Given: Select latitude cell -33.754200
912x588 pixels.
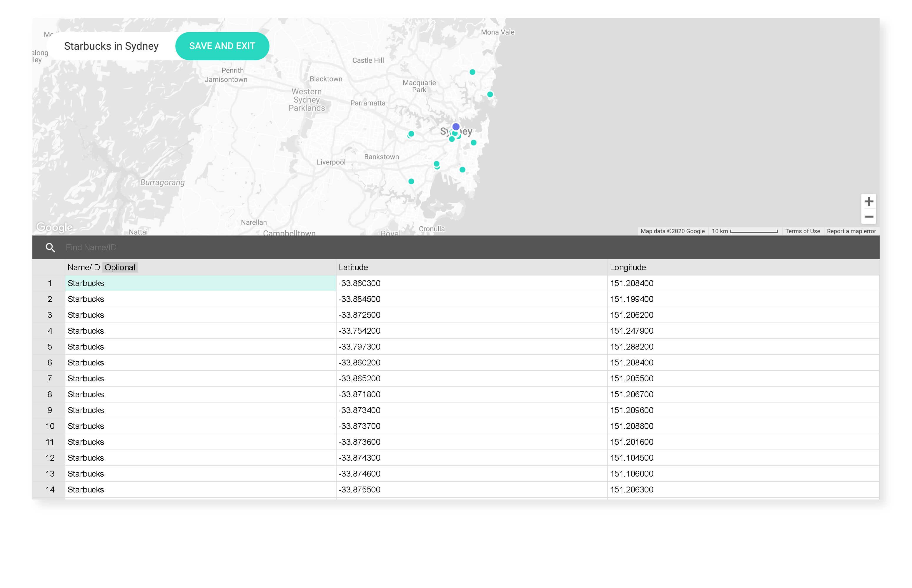Looking at the screenshot, I should pos(472,331).
